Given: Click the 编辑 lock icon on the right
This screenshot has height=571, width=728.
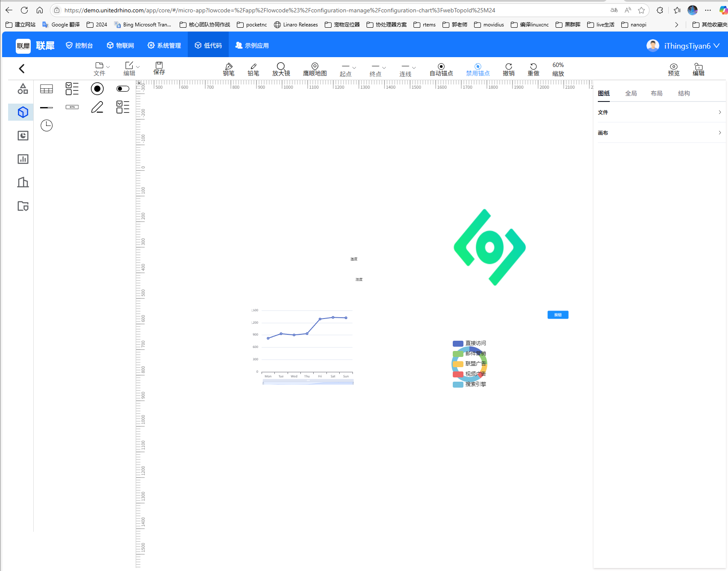Looking at the screenshot, I should pos(699,70).
